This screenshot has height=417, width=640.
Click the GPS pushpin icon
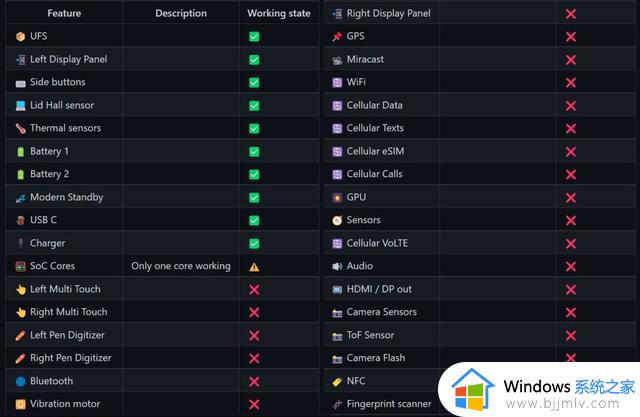tap(337, 37)
